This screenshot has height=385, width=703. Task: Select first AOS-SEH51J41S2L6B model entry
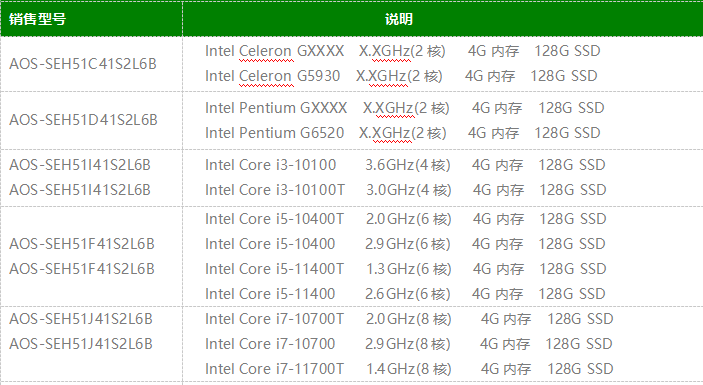click(81, 319)
